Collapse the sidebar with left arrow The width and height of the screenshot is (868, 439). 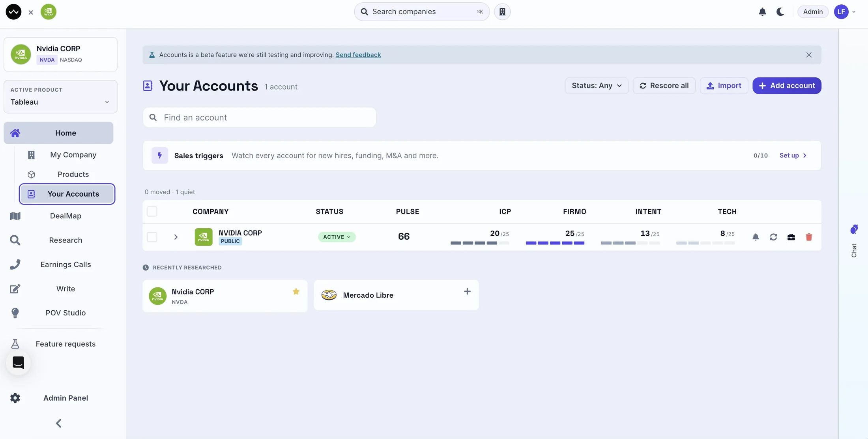(58, 423)
